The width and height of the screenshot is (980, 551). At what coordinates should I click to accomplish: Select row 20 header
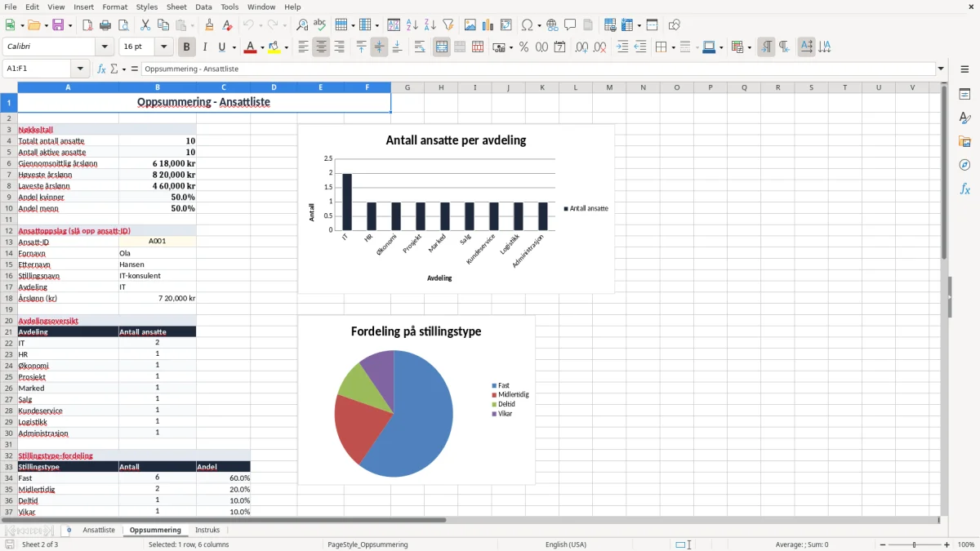(9, 321)
